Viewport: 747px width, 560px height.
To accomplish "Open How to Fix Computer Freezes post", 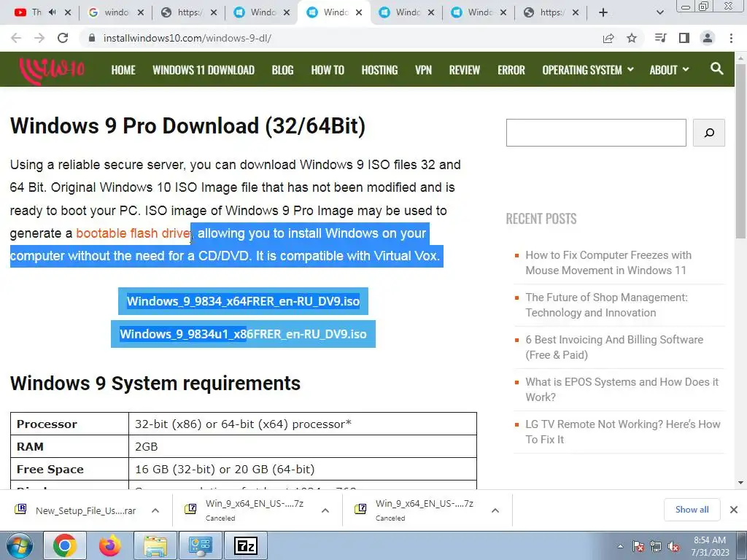I will point(608,262).
